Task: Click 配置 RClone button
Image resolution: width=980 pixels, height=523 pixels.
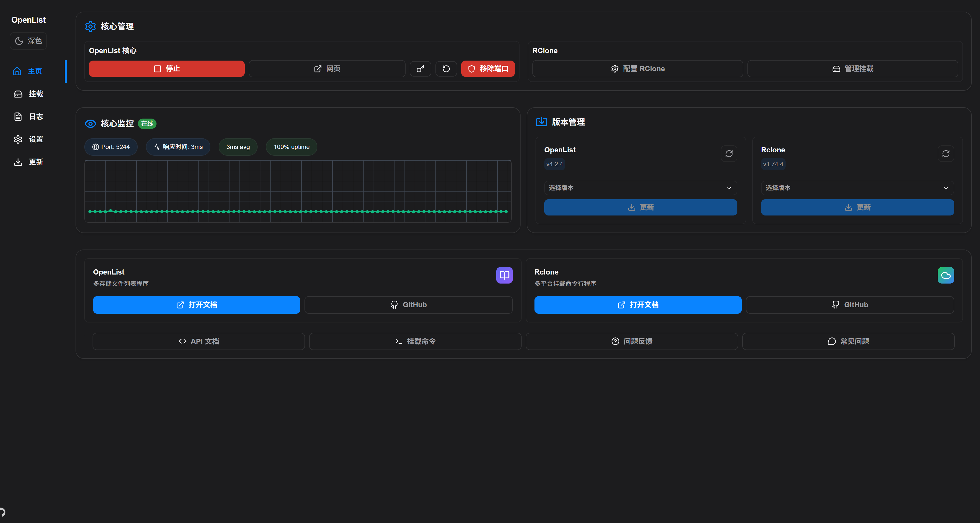Action: click(x=638, y=69)
